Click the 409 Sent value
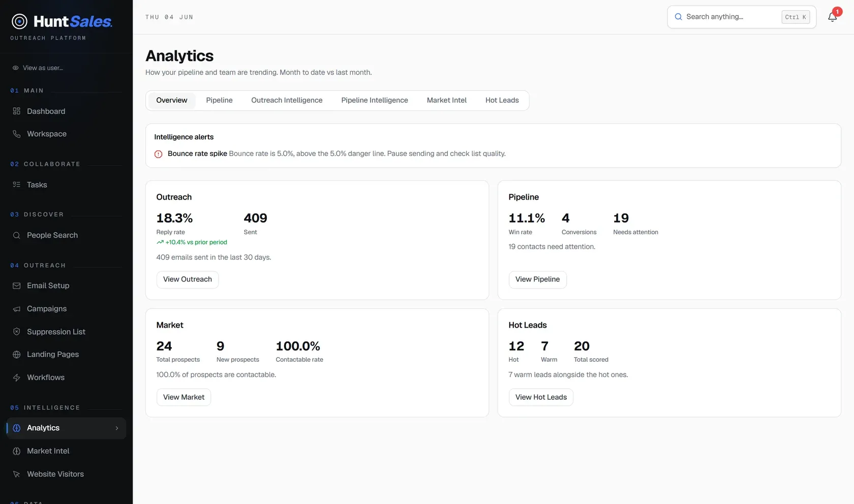The width and height of the screenshot is (854, 504). 255,218
